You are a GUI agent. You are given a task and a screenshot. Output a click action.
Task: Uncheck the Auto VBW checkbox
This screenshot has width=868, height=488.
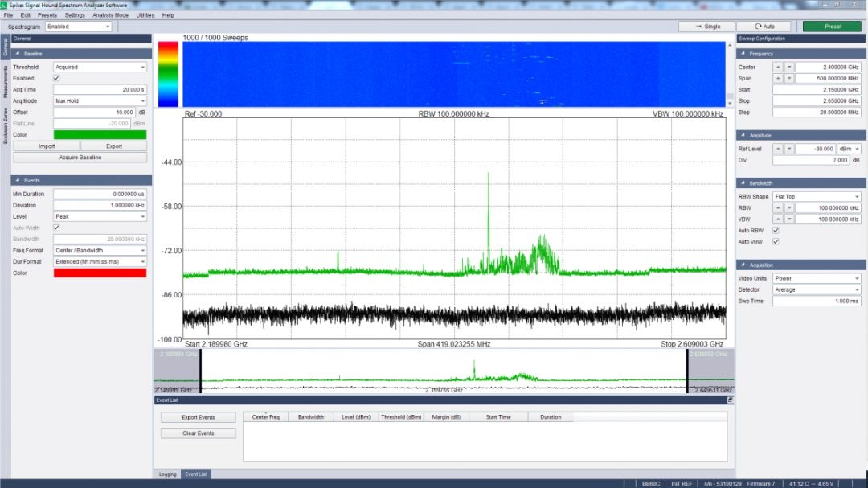[x=776, y=242]
